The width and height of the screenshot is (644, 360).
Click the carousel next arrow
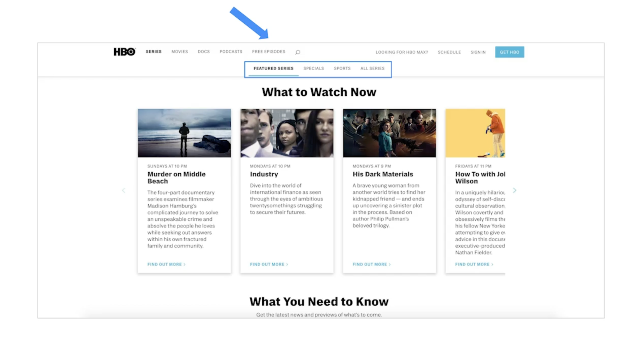(514, 190)
